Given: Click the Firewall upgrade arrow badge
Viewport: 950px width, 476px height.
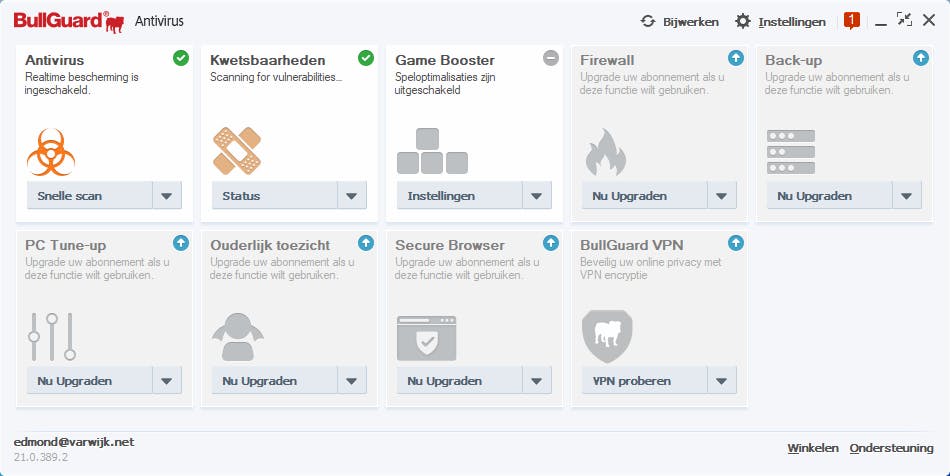Looking at the screenshot, I should (736, 58).
